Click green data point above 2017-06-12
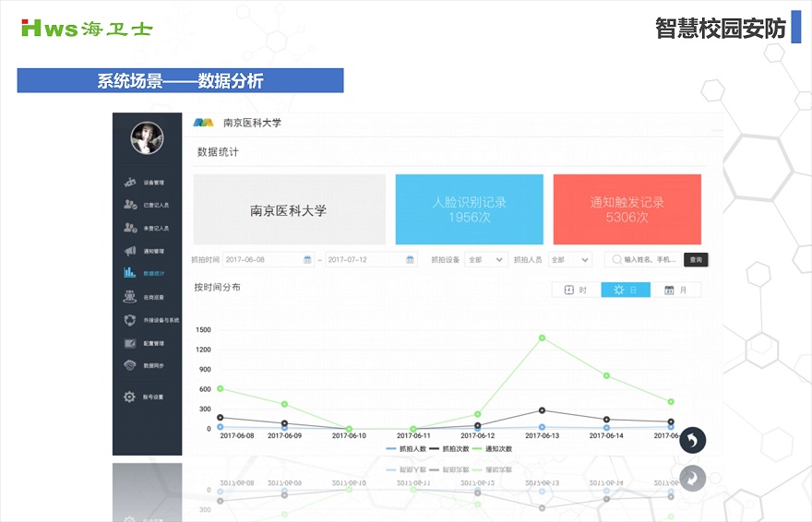This screenshot has width=812, height=522. click(477, 414)
